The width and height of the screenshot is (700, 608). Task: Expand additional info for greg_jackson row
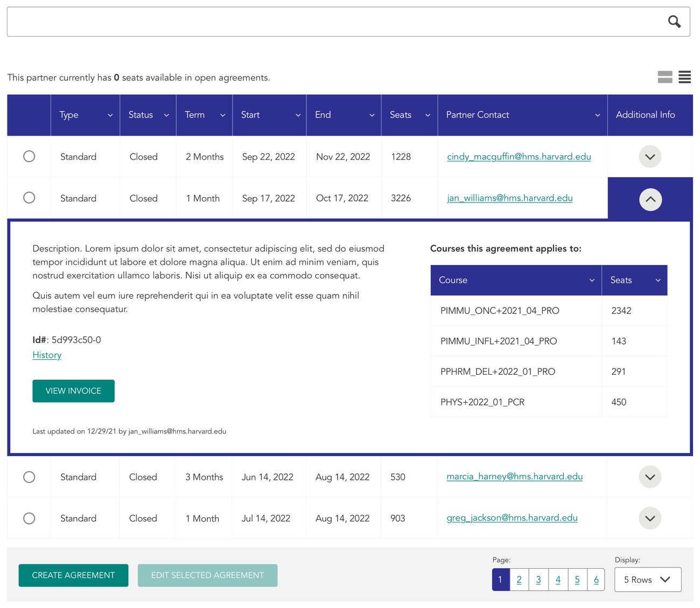650,518
